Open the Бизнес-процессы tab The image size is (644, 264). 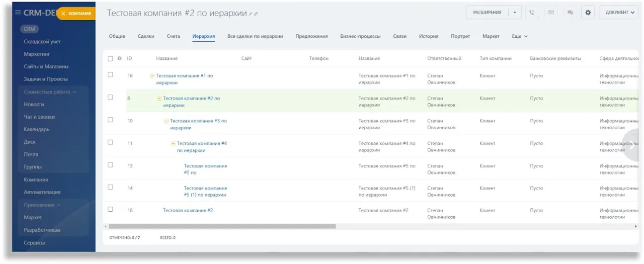pos(360,36)
